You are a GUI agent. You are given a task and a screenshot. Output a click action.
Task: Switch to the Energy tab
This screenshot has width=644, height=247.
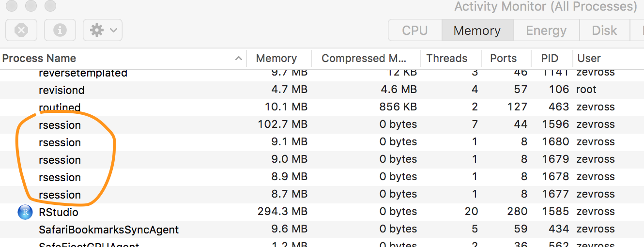click(546, 31)
